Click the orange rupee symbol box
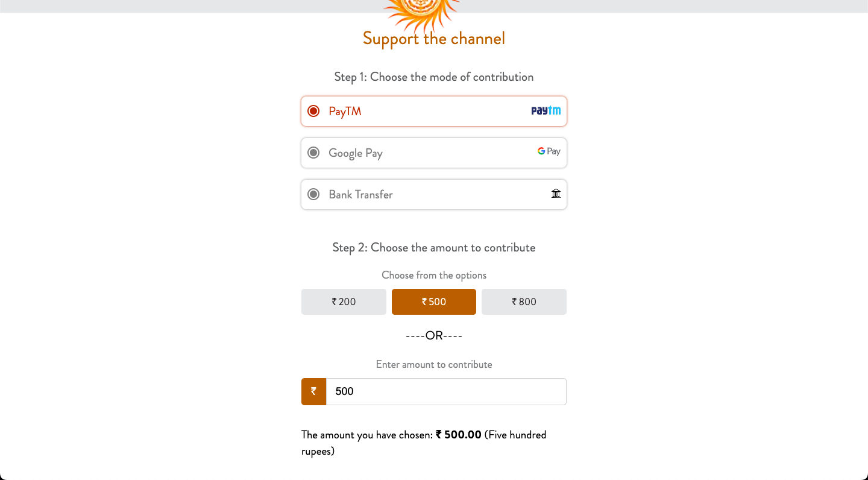Viewport: 868px width, 480px height. [x=313, y=391]
